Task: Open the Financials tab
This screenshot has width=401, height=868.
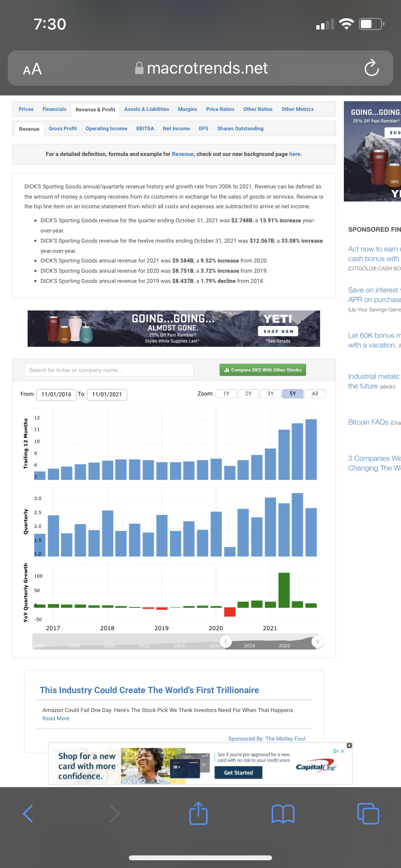Action: click(54, 109)
